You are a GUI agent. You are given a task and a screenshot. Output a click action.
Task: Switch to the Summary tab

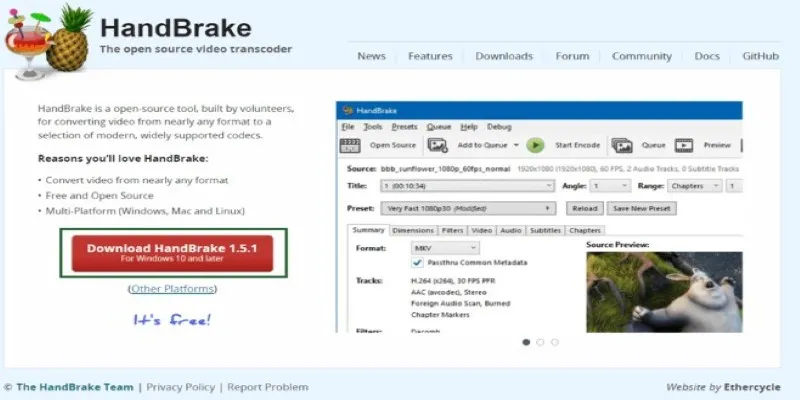pyautogui.click(x=368, y=230)
